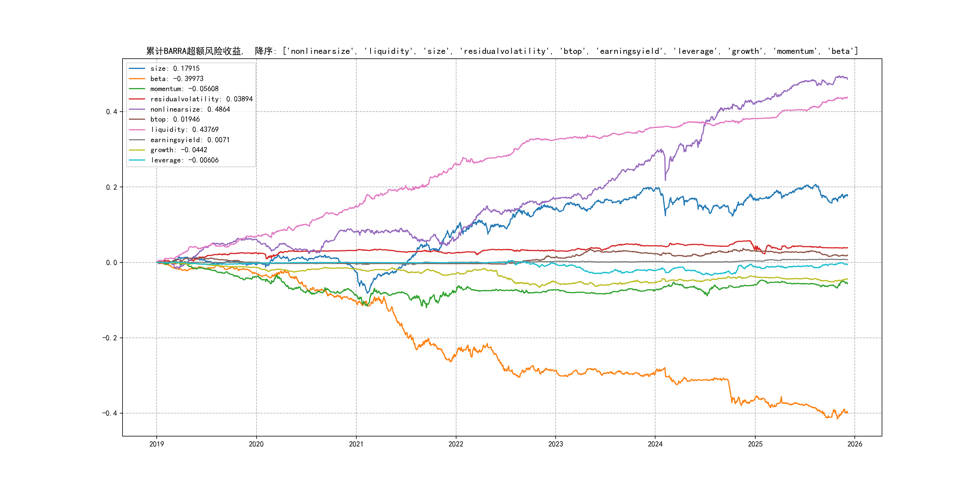Click the -0.2 y-axis tick label
Viewport: 980px width, 490px height.
pyautogui.click(x=109, y=338)
